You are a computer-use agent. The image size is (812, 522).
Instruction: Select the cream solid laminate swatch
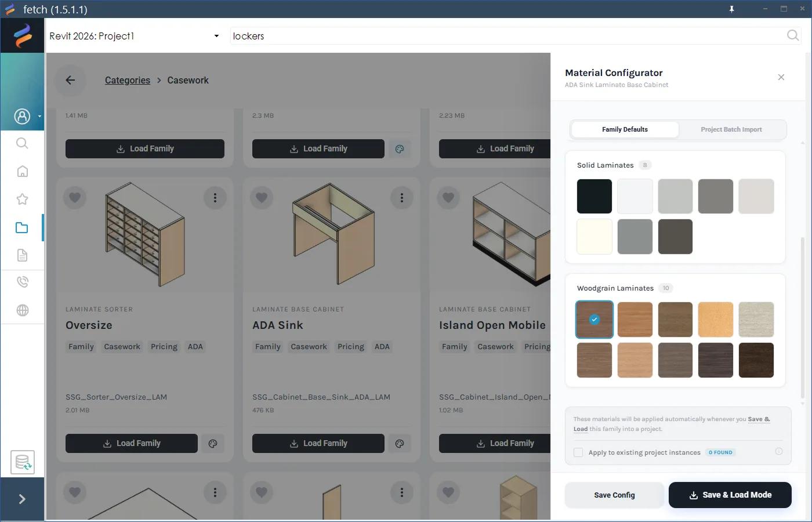point(594,237)
